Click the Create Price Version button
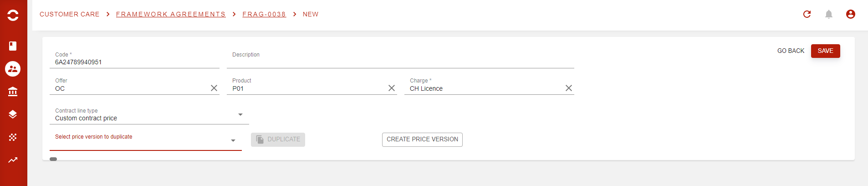The width and height of the screenshot is (868, 186). click(x=422, y=139)
